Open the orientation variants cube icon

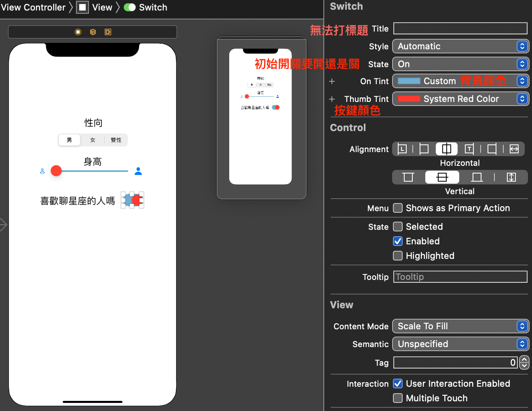click(x=93, y=32)
